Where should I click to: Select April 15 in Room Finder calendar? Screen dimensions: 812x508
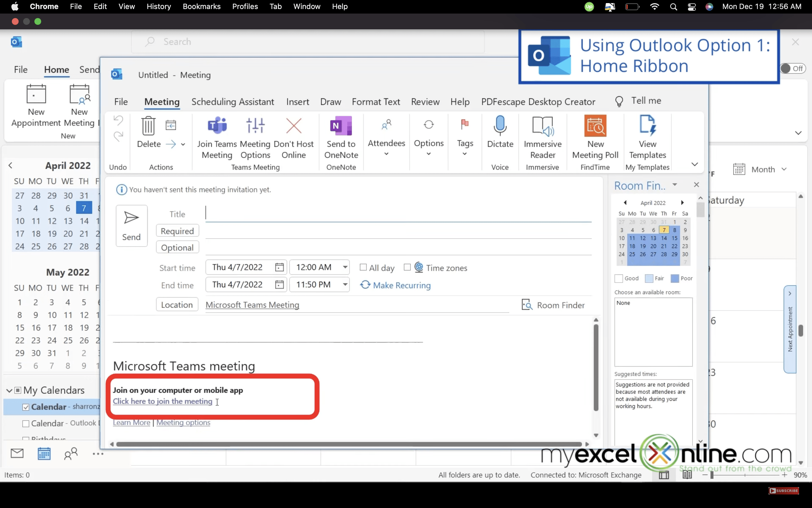[674, 238]
